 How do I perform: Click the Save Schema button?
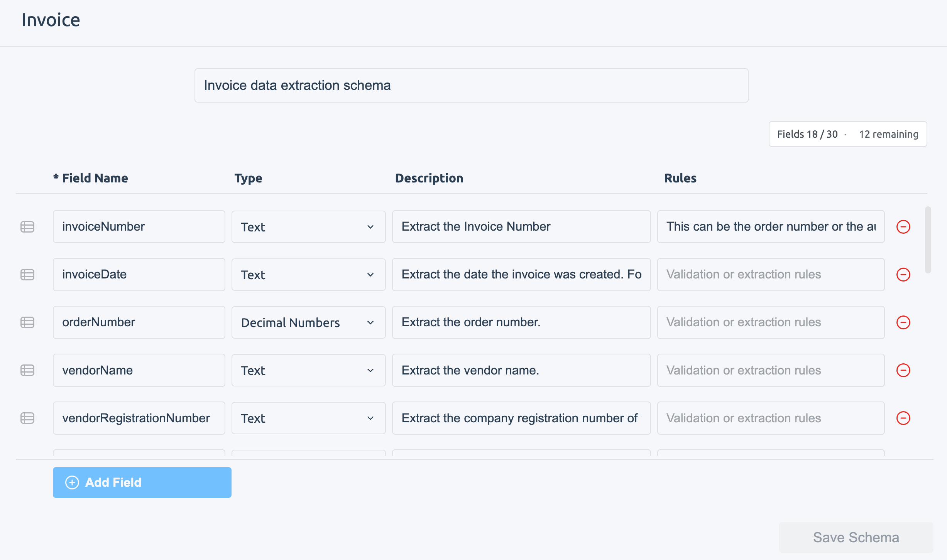(x=855, y=537)
